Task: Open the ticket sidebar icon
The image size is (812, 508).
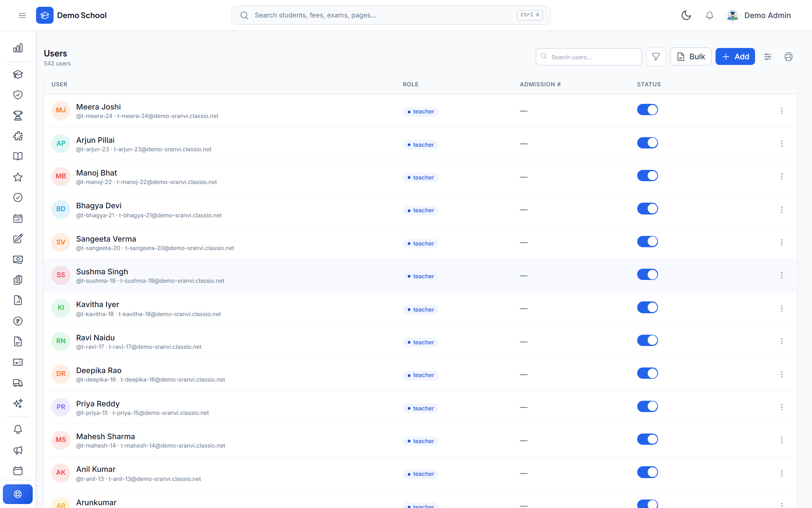Action: 18,362
